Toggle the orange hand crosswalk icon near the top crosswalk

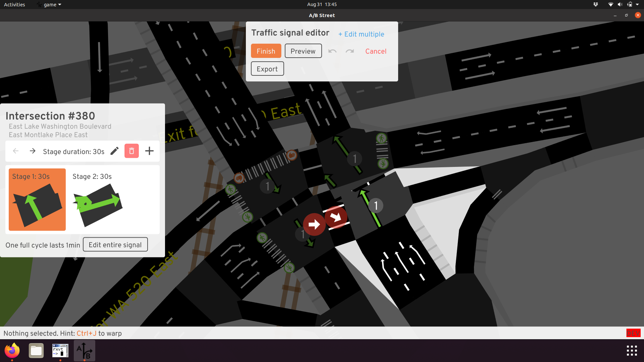[x=292, y=155]
